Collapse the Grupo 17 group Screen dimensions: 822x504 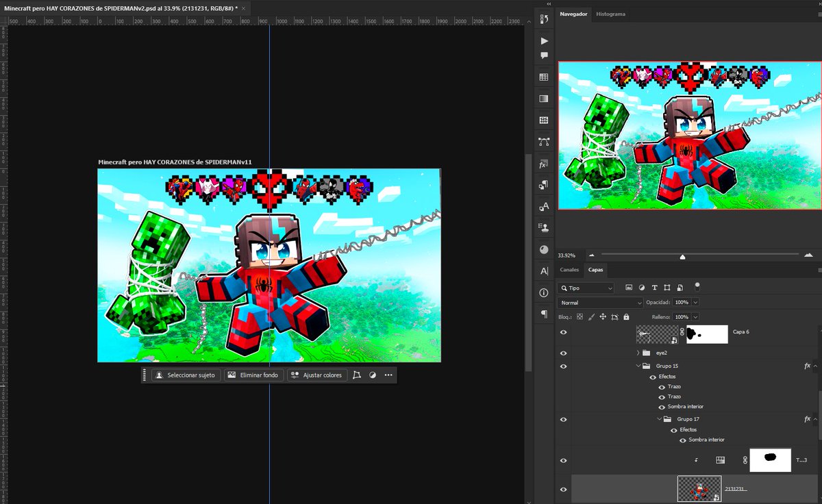click(x=660, y=419)
